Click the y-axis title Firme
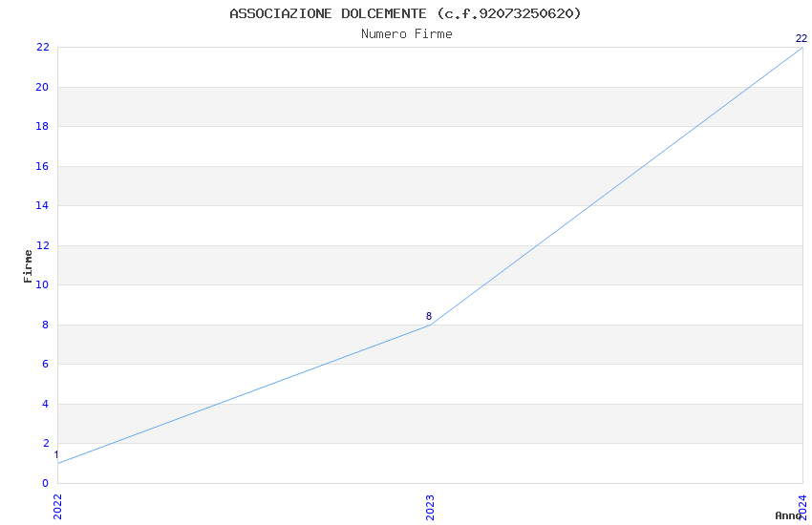The image size is (812, 525). coord(28,266)
